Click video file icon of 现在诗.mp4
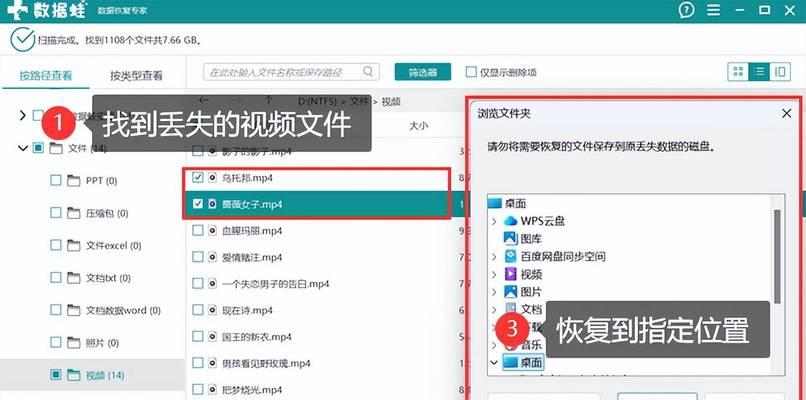Image resolution: width=806 pixels, height=400 pixels. (x=212, y=310)
